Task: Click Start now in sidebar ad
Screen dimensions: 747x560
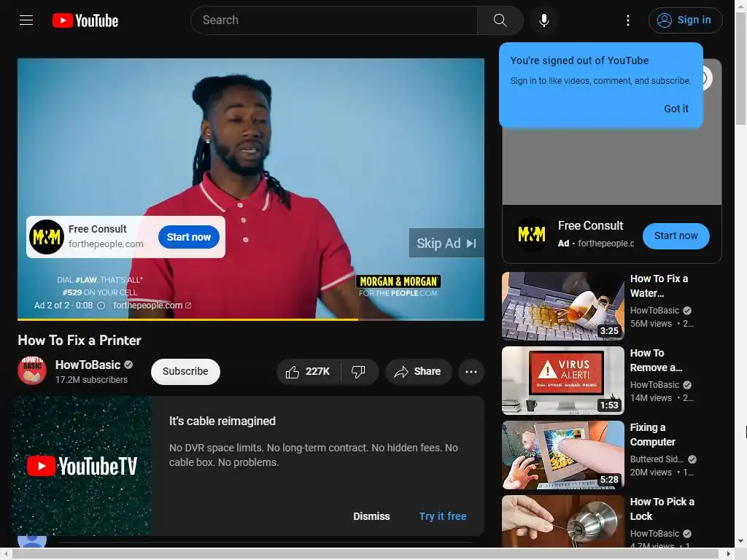Action: [x=676, y=236]
